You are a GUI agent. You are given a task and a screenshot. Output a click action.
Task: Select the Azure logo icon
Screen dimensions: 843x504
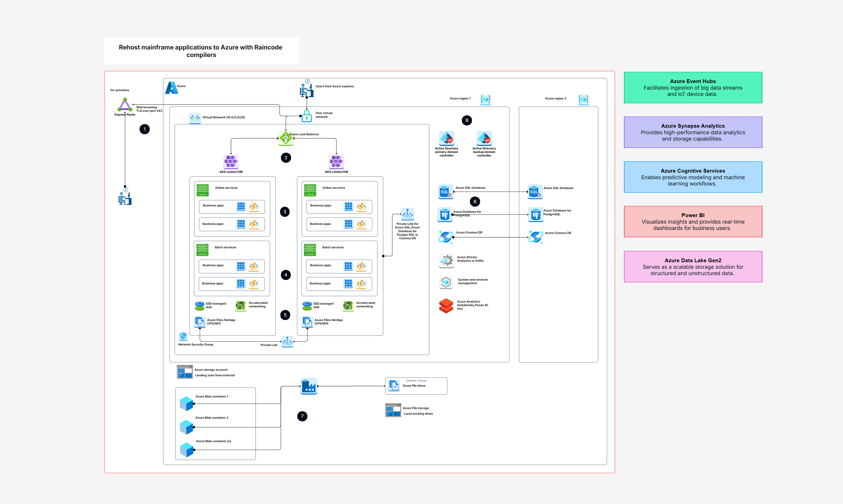pyautogui.click(x=172, y=88)
